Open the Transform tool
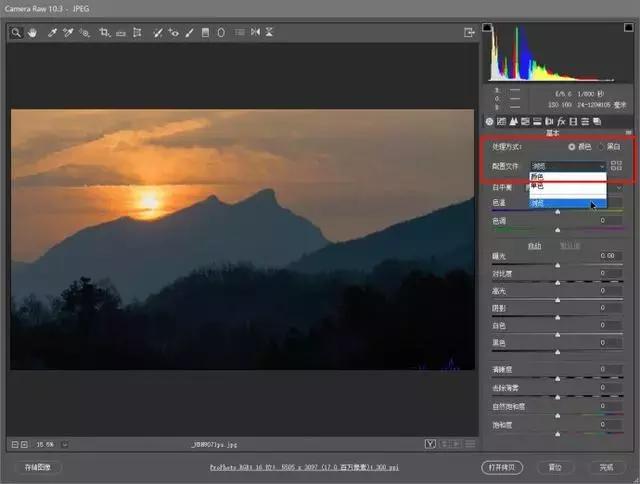640x484 pixels. [x=137, y=32]
